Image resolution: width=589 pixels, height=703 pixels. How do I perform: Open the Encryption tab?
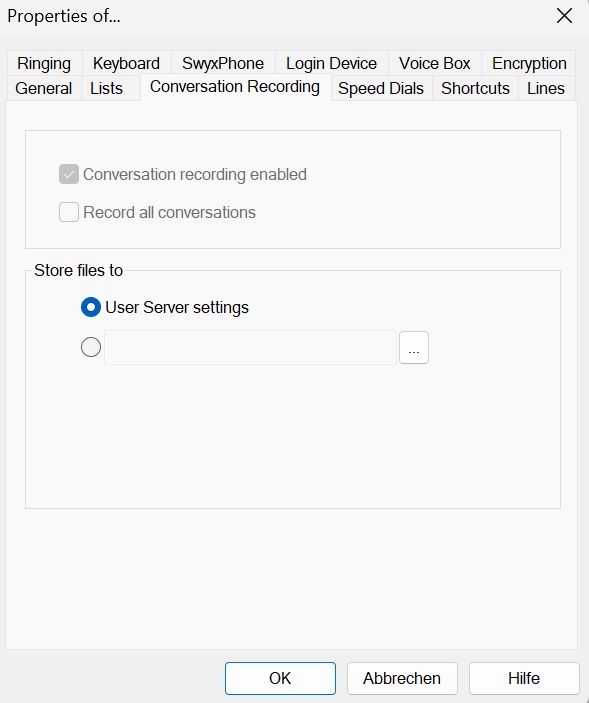pyautogui.click(x=529, y=63)
